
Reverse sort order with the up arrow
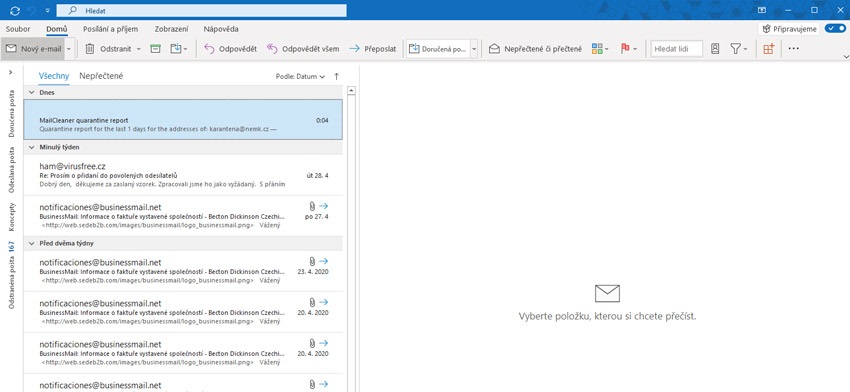pyautogui.click(x=336, y=77)
